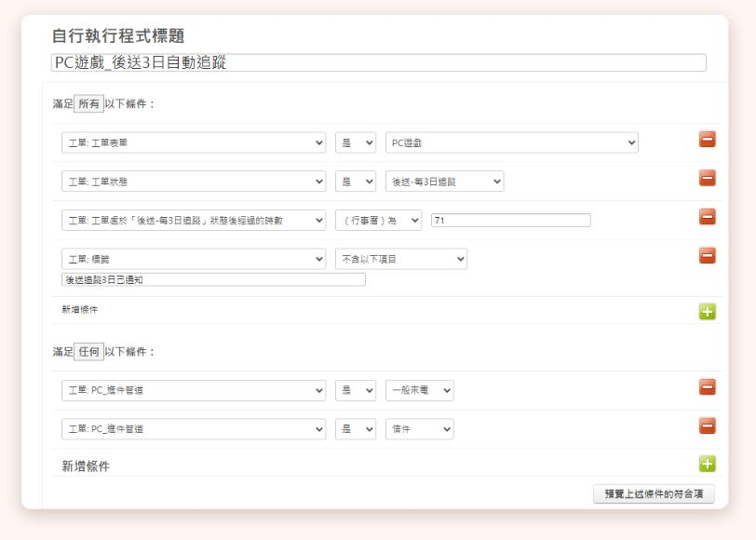
Task: Remove the 工單狀態 condition row
Action: click(708, 178)
